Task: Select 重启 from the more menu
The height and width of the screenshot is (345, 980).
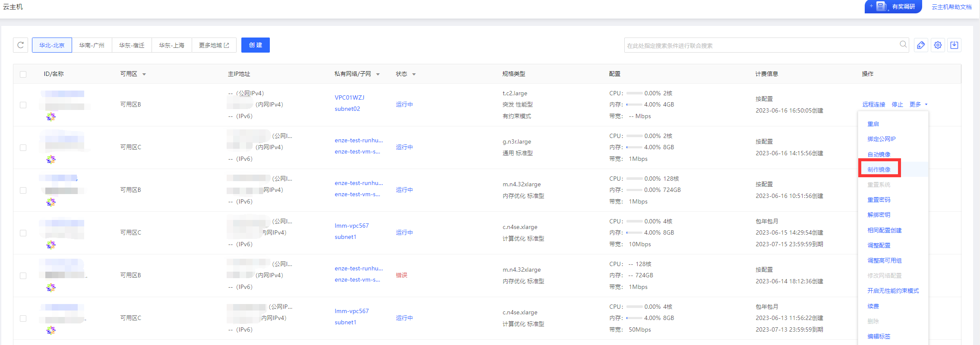Action: coord(873,124)
